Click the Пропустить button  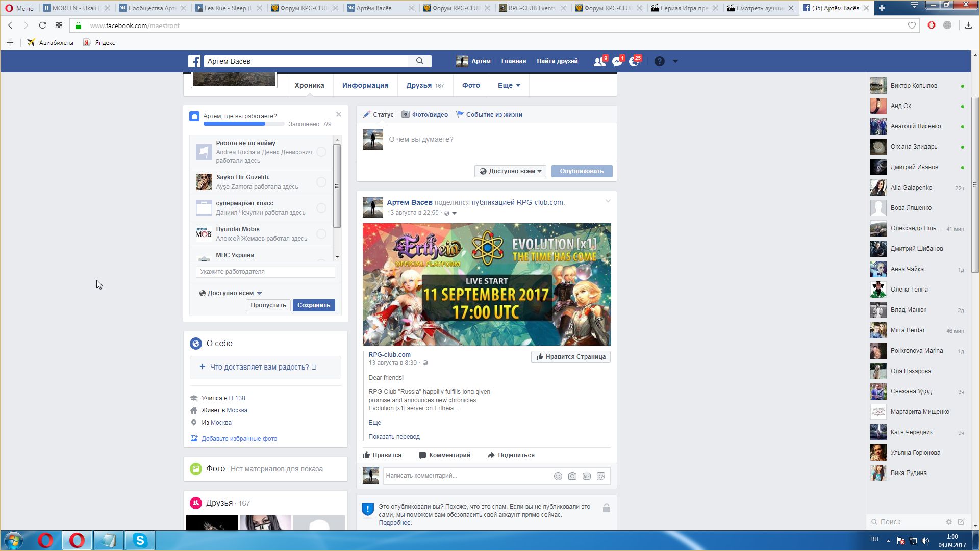(268, 305)
